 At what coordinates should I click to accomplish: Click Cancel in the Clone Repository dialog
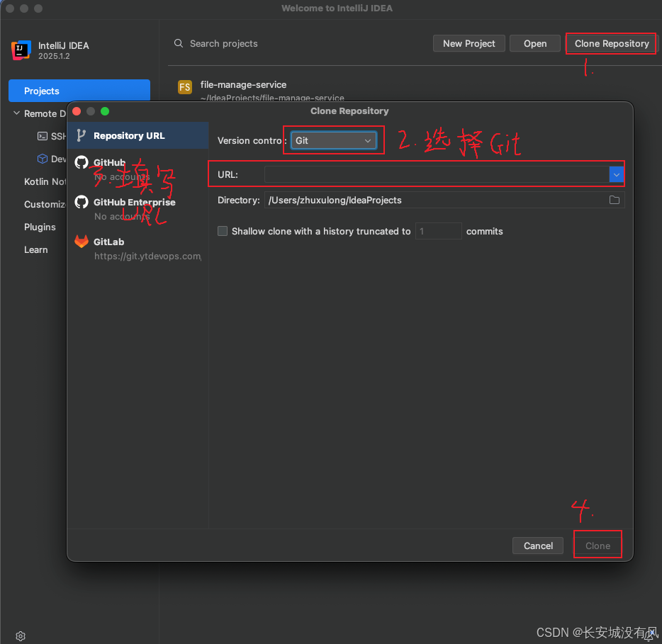click(x=538, y=546)
